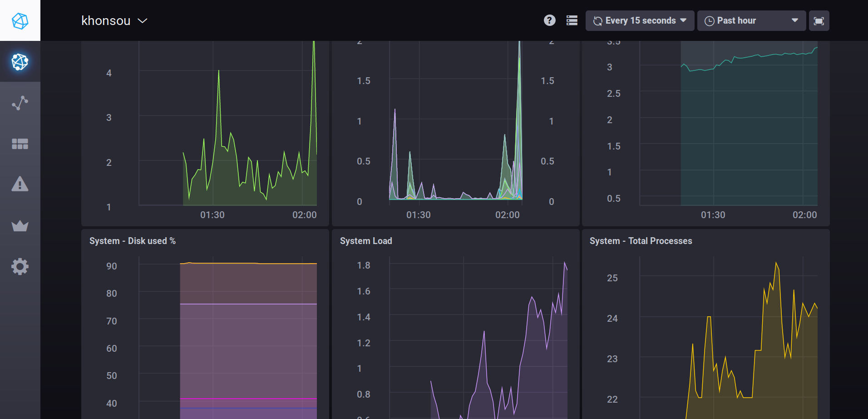The height and width of the screenshot is (419, 868).
Task: Open the Data Explorer graph icon
Action: (x=20, y=103)
